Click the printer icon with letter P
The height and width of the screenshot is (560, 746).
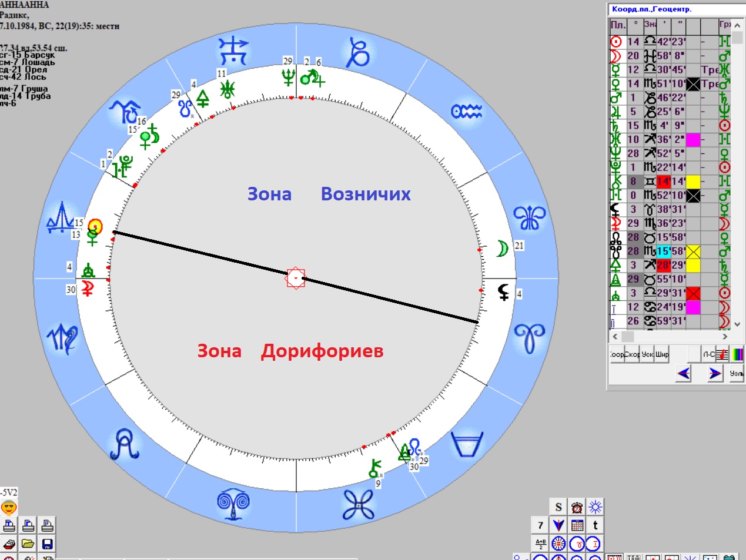pyautogui.click(x=47, y=525)
